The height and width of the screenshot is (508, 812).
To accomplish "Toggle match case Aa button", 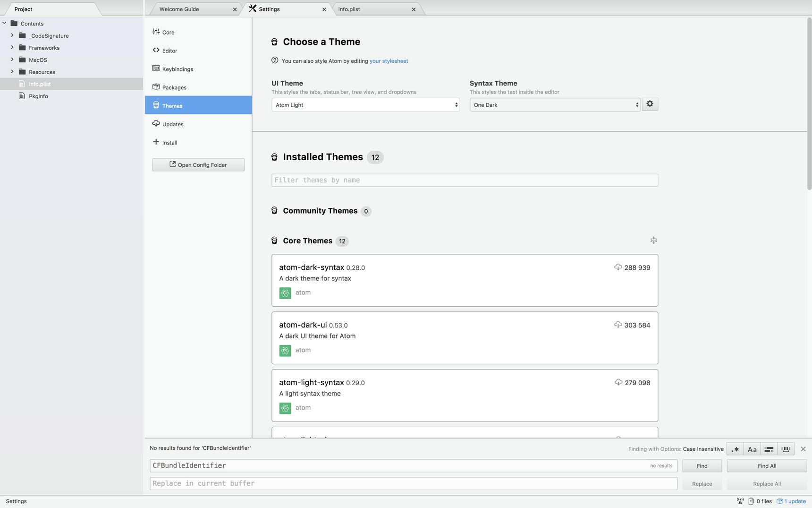I will (x=752, y=449).
